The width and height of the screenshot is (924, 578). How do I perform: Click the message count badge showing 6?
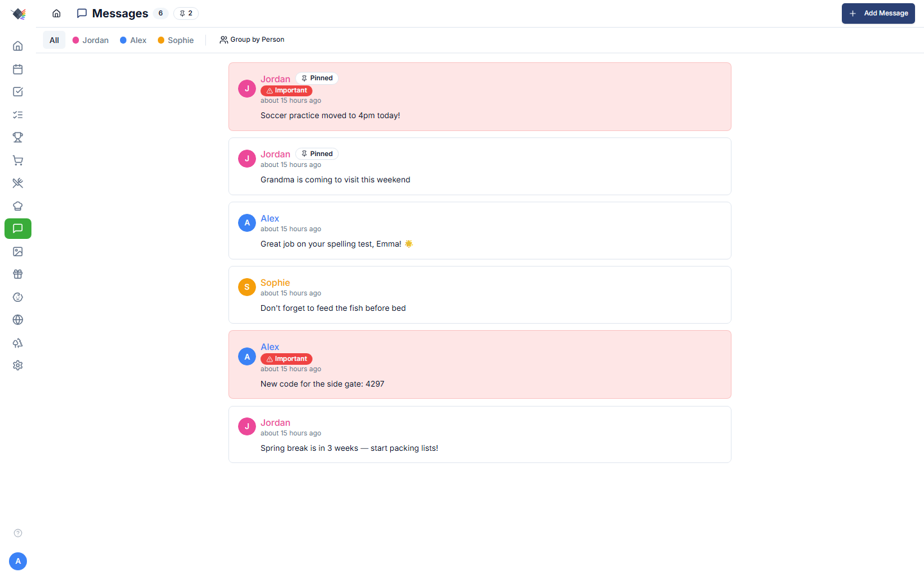pos(160,13)
